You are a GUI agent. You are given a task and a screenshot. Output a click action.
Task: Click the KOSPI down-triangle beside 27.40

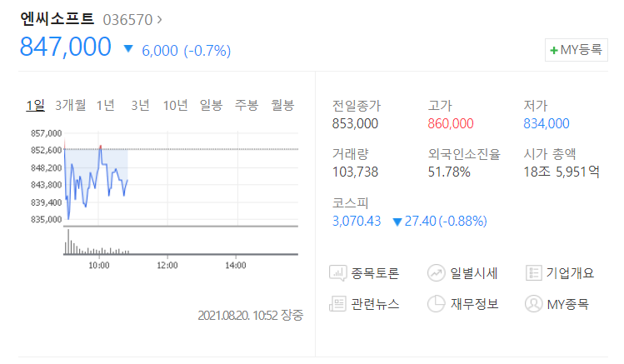click(x=397, y=222)
